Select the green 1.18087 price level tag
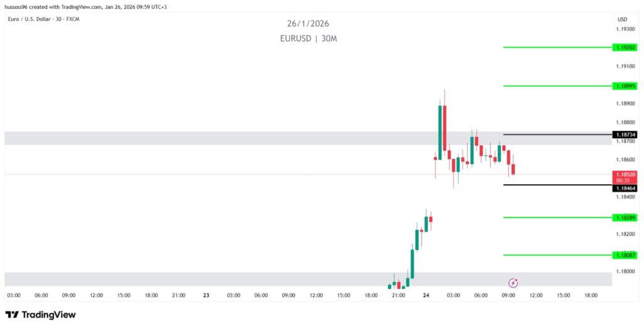 (625, 255)
